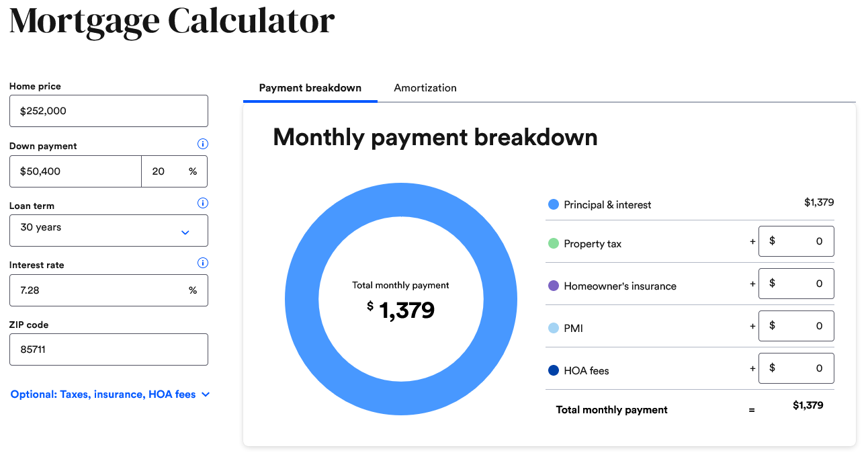The height and width of the screenshot is (459, 868).
Task: Click the dark blue HOA fees dot
Action: pyautogui.click(x=554, y=370)
